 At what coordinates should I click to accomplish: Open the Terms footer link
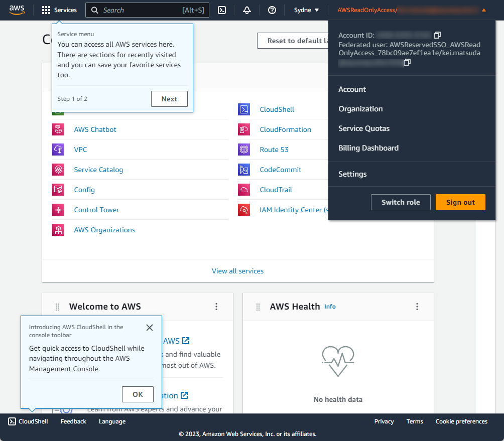415,421
